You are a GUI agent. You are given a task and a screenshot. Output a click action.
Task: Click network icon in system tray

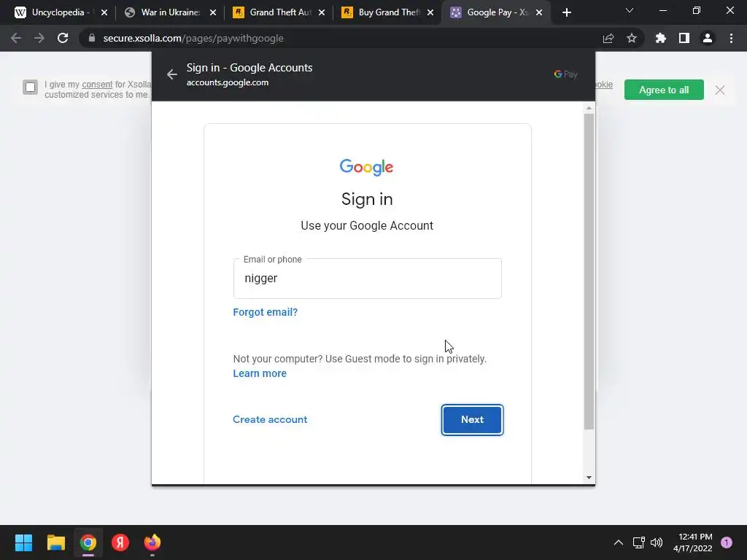pos(638,542)
